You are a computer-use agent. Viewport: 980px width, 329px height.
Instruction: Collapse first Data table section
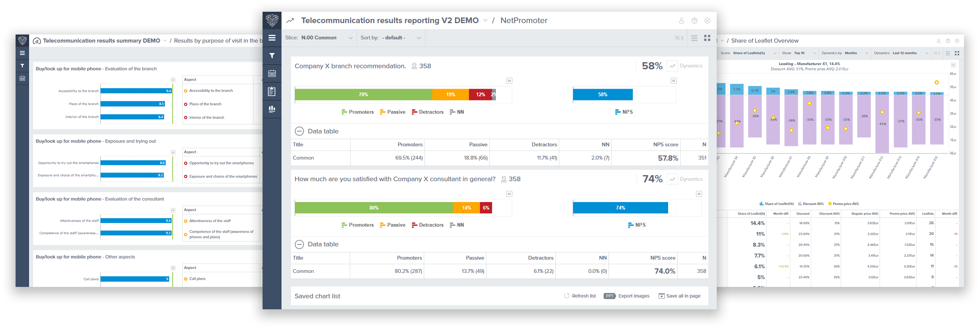[x=299, y=131]
